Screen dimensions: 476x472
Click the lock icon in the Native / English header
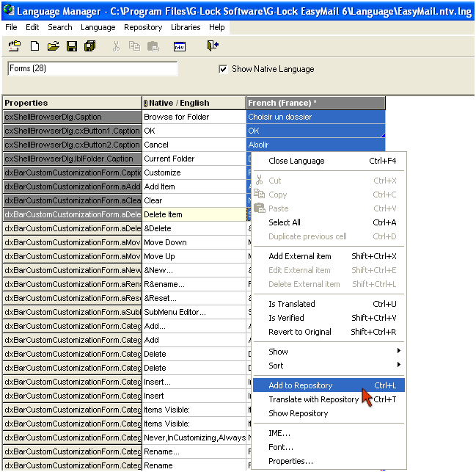coord(145,104)
